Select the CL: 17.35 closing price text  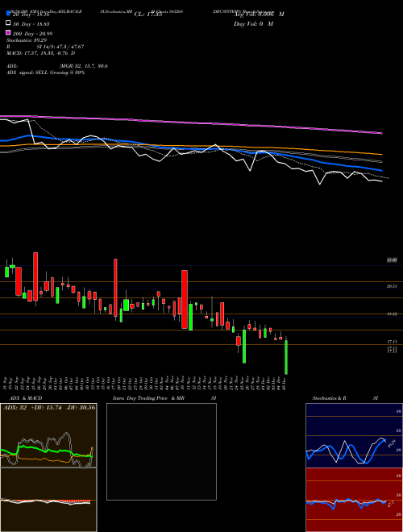pos(148,15)
